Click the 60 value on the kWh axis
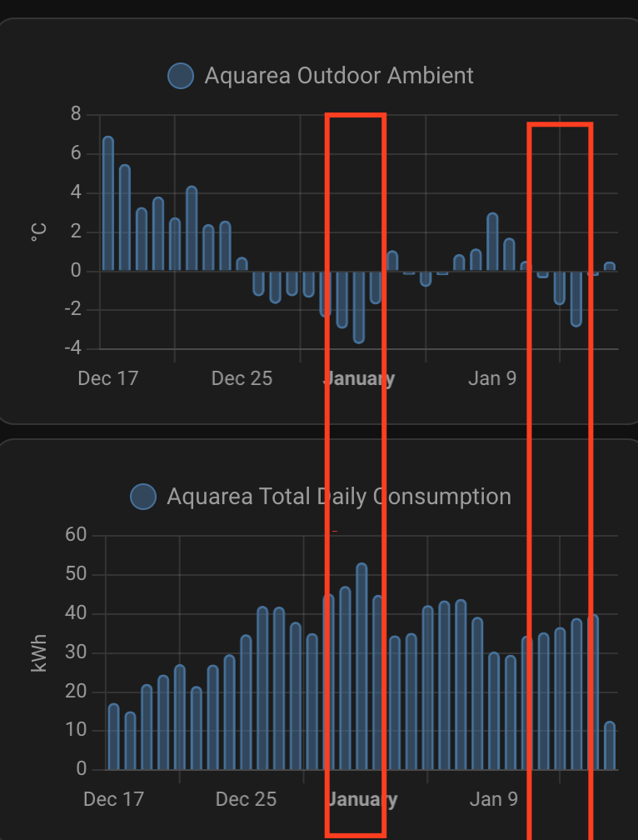 pyautogui.click(x=76, y=535)
